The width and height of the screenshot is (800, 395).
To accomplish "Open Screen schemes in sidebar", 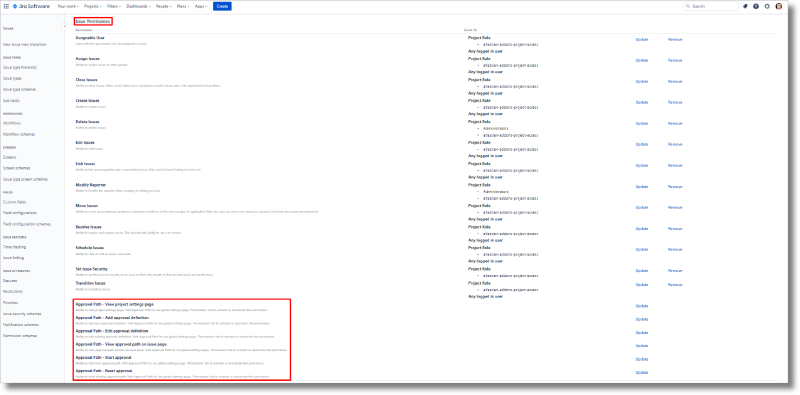I will click(17, 168).
